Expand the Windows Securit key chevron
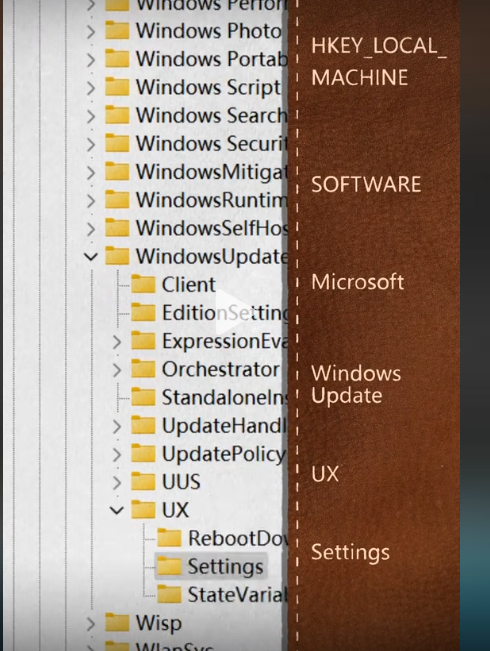Screen dimensions: 490x651 point(91,144)
